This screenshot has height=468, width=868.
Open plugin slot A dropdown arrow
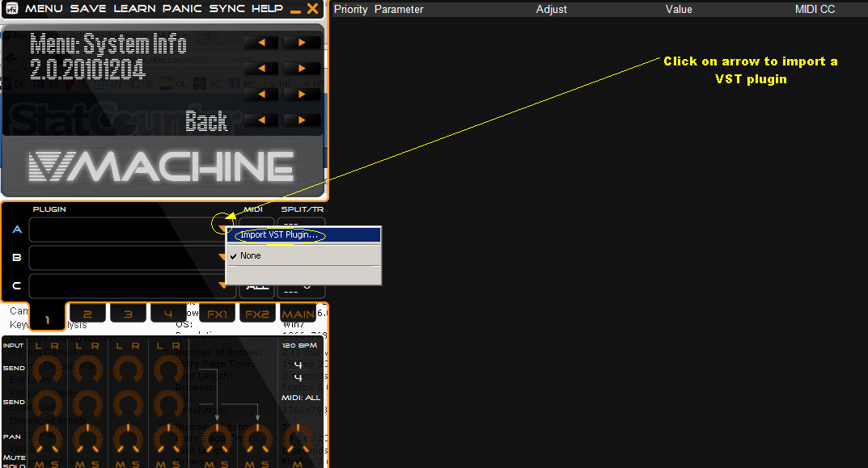222,229
